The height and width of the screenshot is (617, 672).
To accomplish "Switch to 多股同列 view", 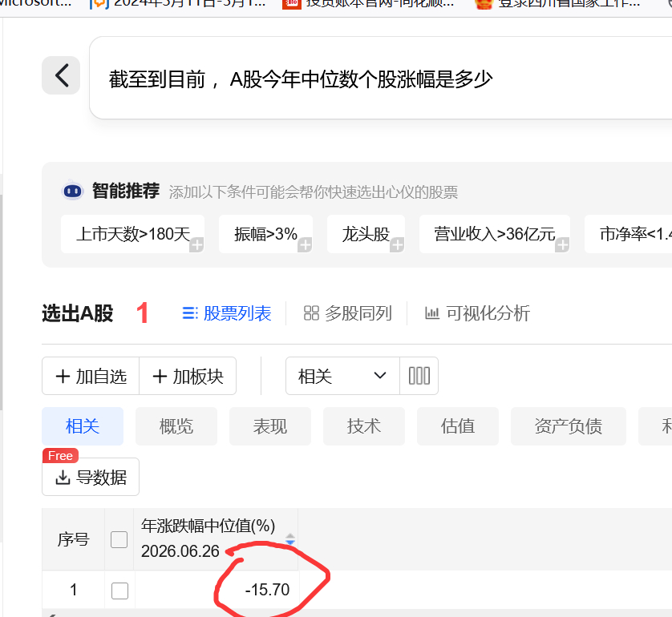I will coord(347,313).
